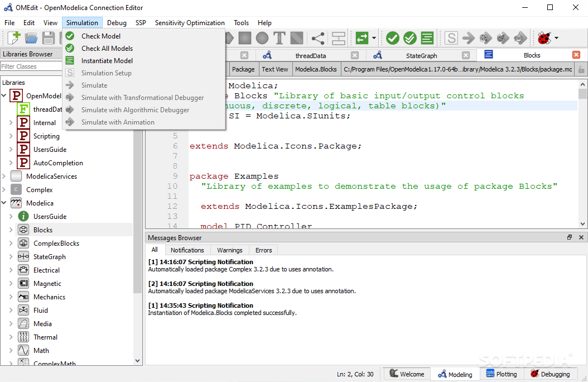Collapse the Modelica library node

pos(4,203)
